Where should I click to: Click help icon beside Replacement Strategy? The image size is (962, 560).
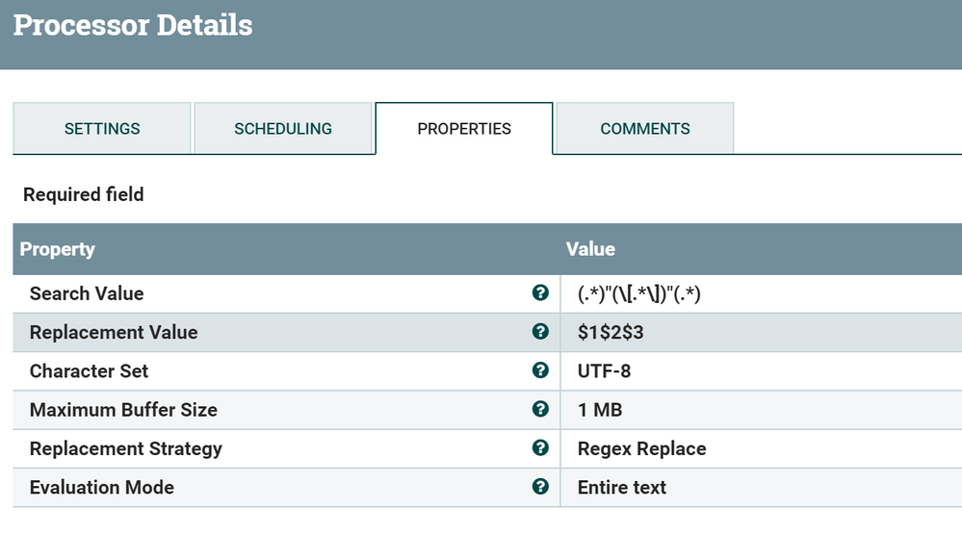(x=540, y=447)
